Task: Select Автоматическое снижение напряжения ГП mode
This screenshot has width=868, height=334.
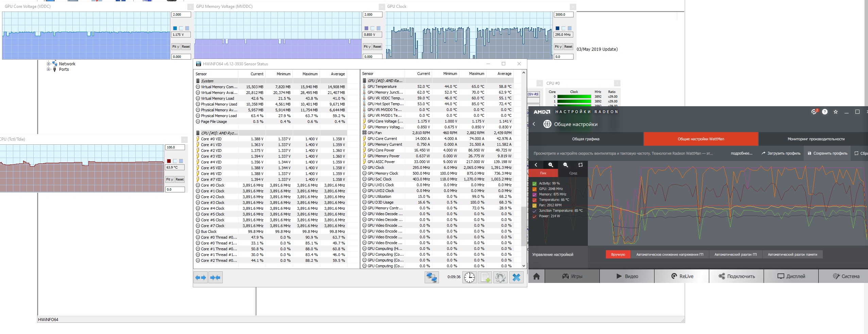Action: (x=670, y=254)
